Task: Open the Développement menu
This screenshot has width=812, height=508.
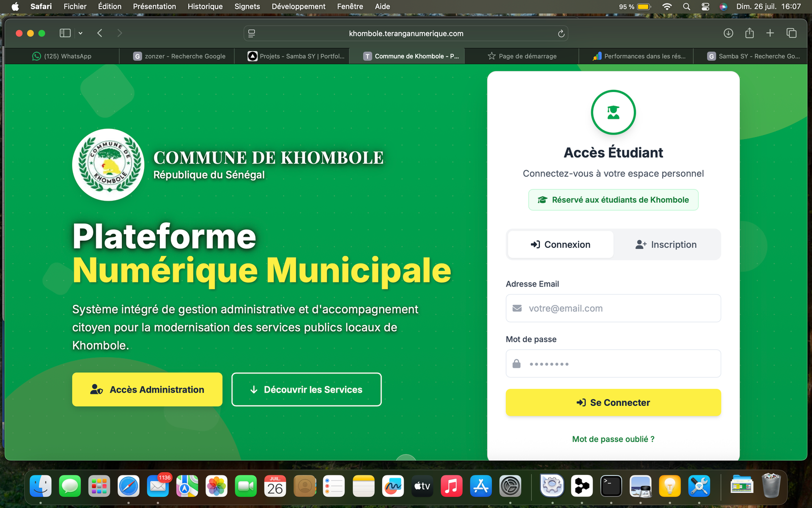Action: click(298, 7)
